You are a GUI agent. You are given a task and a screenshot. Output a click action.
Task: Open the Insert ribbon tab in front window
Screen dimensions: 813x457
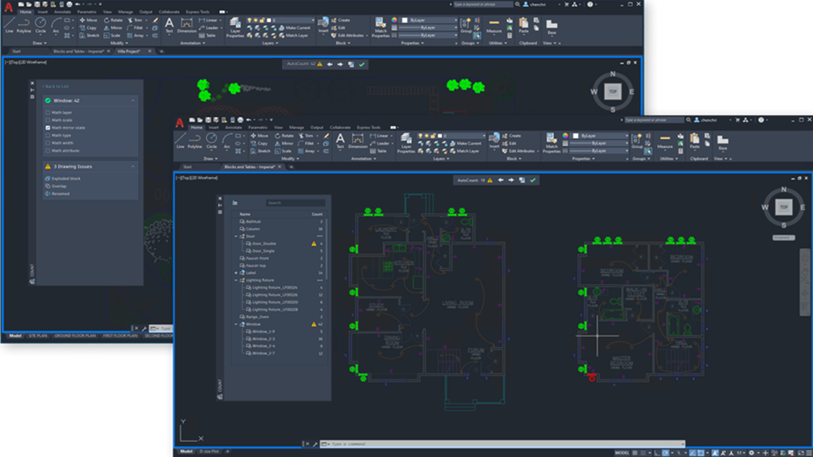click(x=214, y=128)
